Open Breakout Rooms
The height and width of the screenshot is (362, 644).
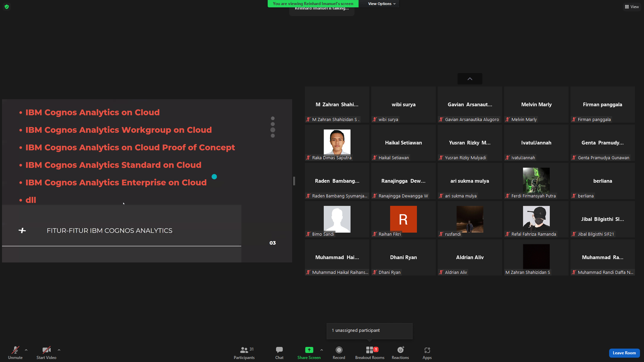coord(370,353)
